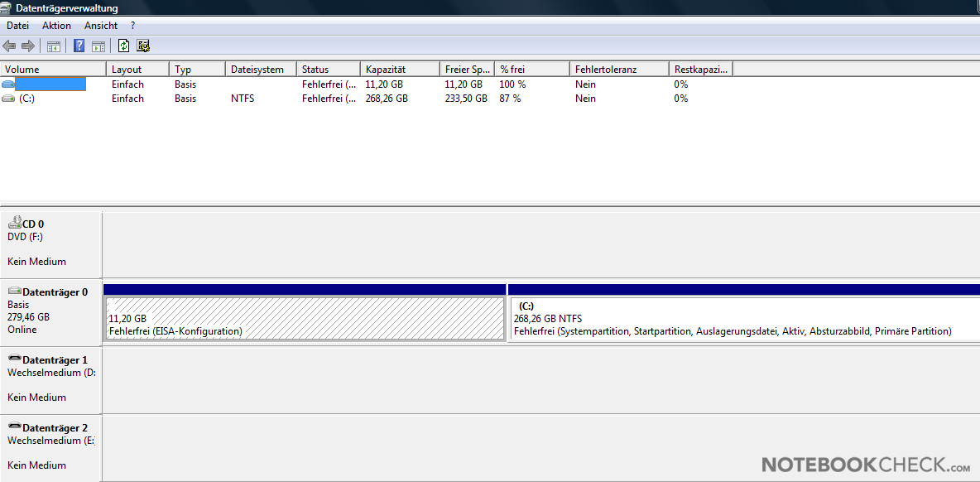The height and width of the screenshot is (482, 980).
Task: Click the Back arrow toolbar icon
Action: click(x=9, y=46)
